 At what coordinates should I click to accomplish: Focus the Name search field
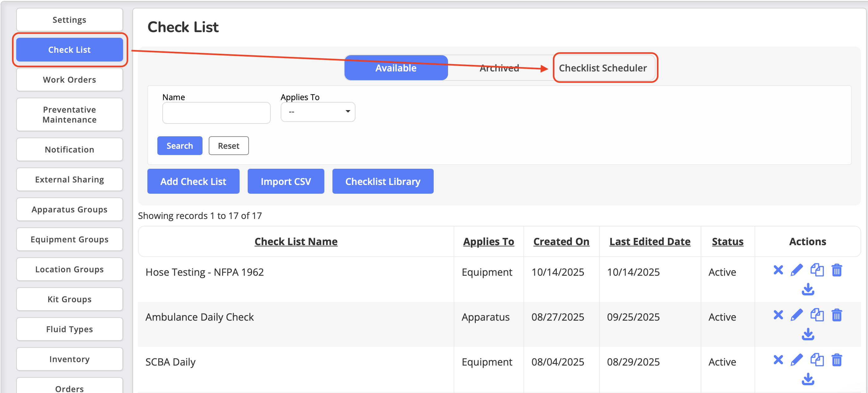coord(216,113)
